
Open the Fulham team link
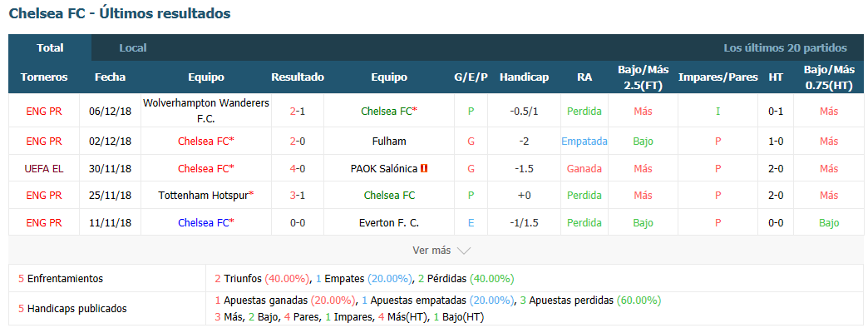coord(389,142)
